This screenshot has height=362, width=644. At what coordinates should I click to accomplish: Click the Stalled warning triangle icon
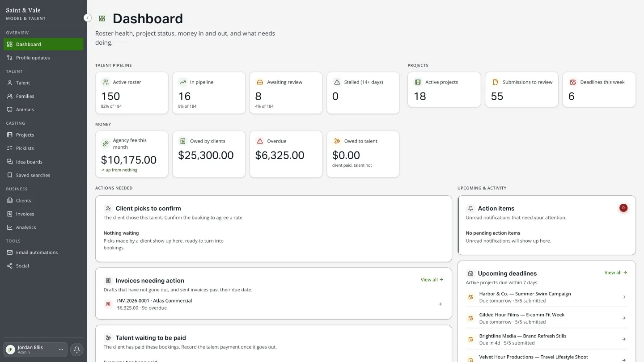tap(337, 82)
